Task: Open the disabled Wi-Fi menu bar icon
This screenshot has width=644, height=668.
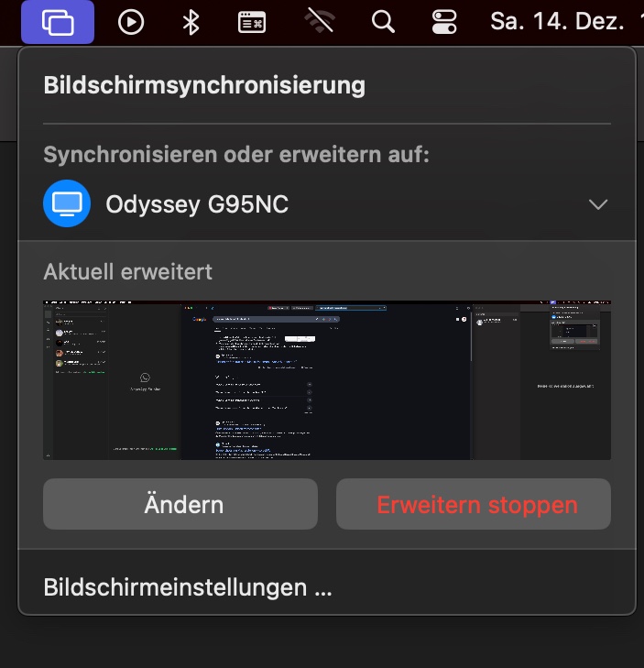Action: coord(320,22)
